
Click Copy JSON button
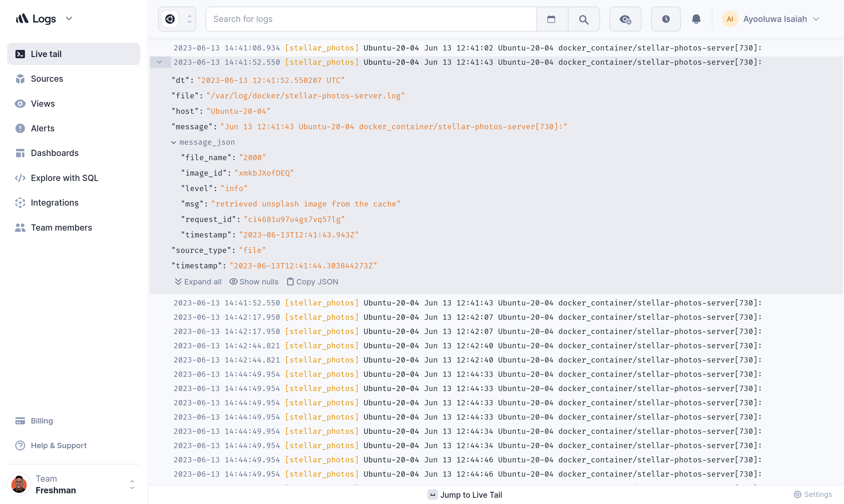(312, 282)
